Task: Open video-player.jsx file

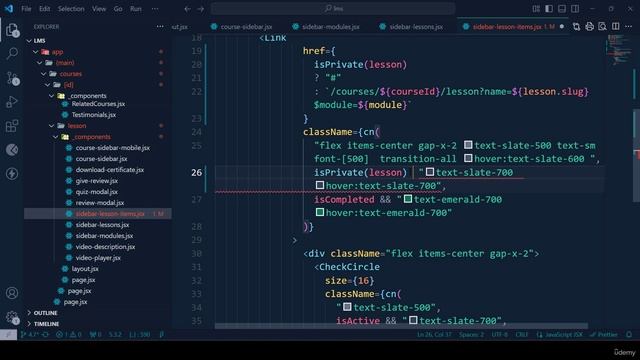Action: [98, 258]
